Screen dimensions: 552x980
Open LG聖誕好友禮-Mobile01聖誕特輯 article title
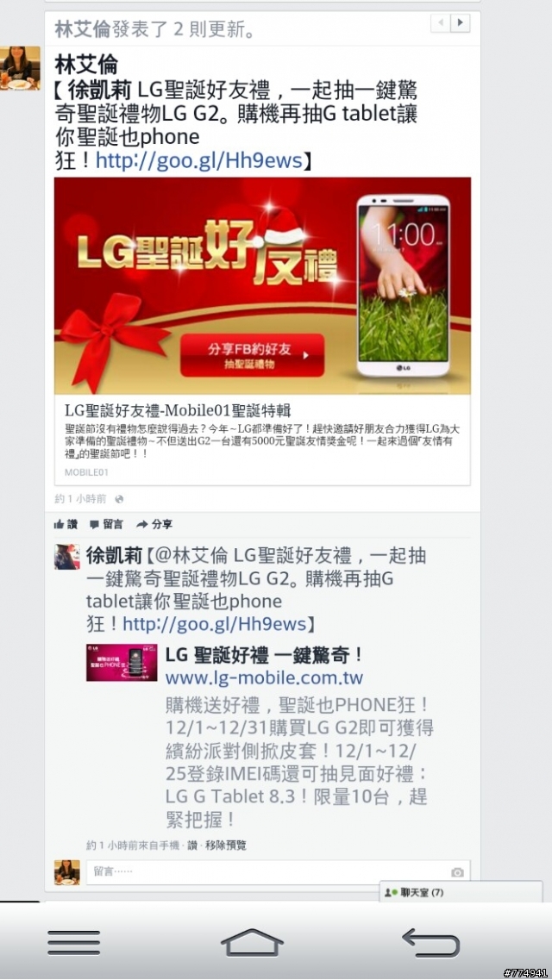tap(179, 410)
